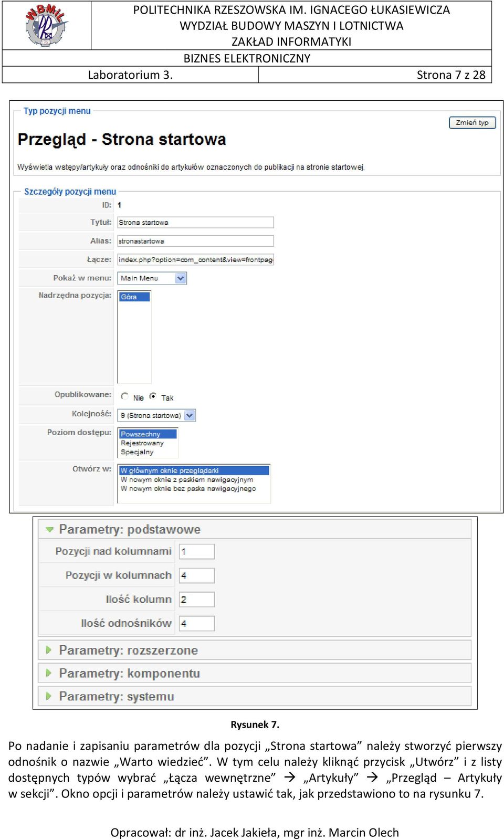Click the Typ pozycji menu legend
504x840 pixels.
coord(57,111)
